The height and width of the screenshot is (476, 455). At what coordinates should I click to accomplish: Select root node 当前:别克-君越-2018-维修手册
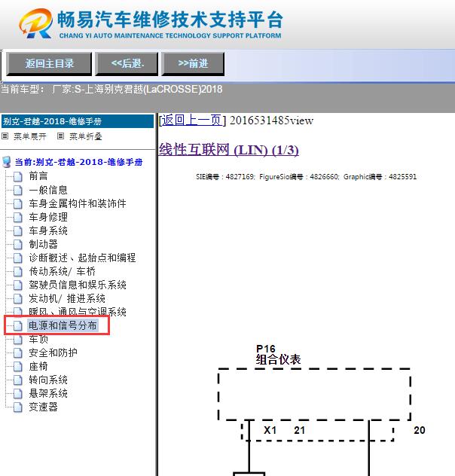[x=78, y=162]
